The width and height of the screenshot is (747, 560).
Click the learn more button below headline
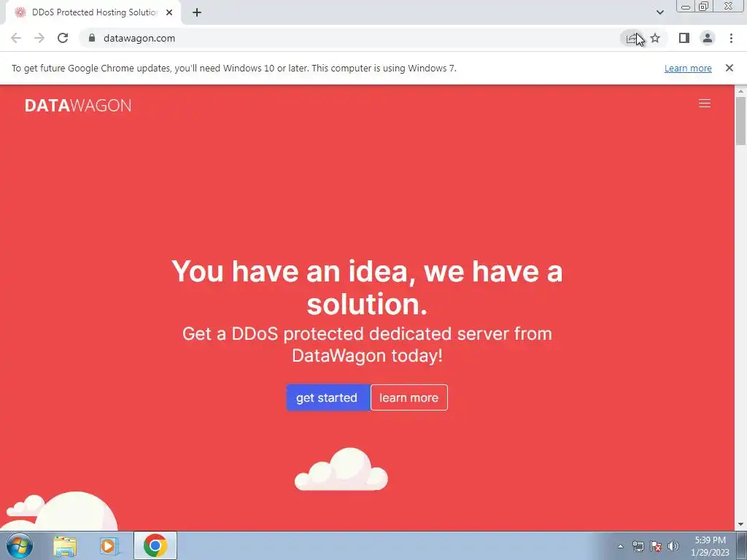point(409,397)
